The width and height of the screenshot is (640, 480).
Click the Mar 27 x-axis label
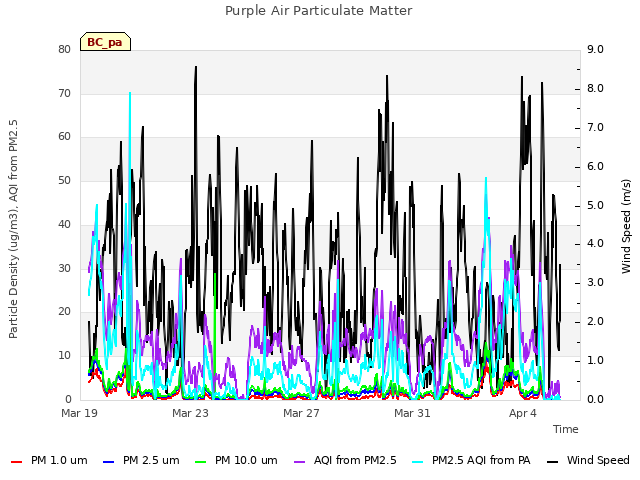coord(301,413)
